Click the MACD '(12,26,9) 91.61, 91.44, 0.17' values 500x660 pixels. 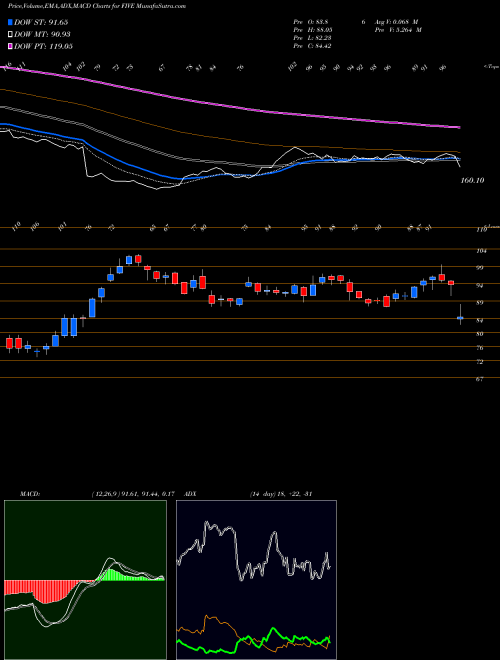pos(133,494)
